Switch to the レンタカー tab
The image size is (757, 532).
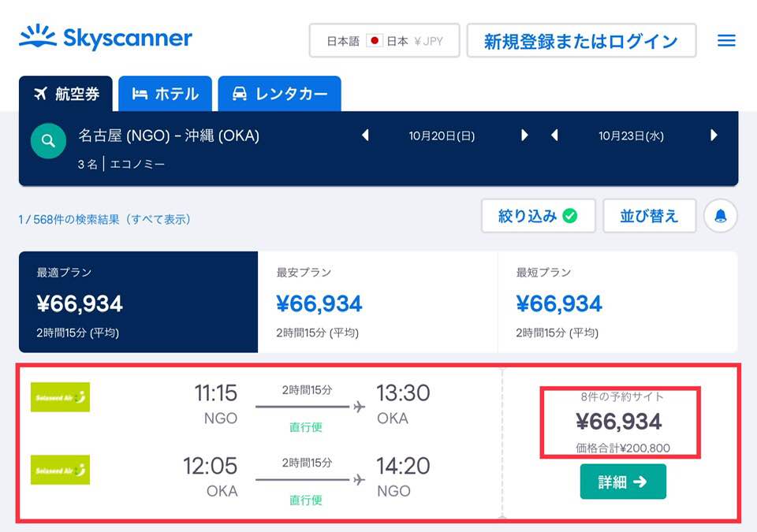click(x=279, y=94)
